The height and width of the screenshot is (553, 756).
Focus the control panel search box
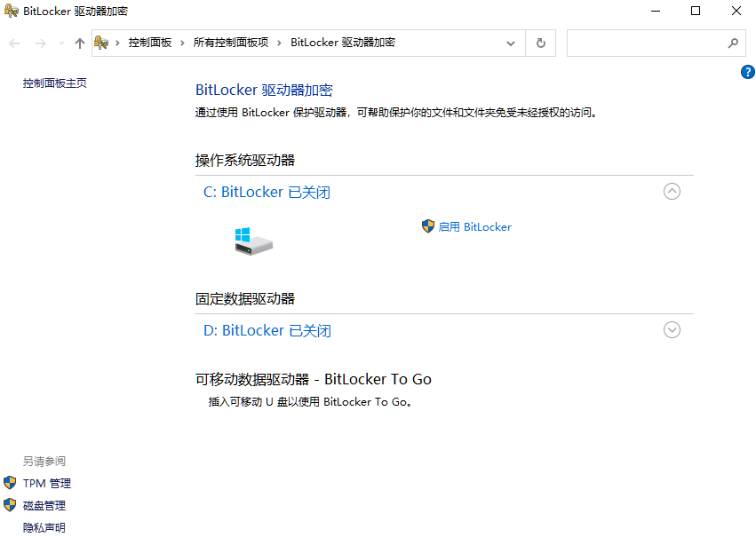pyautogui.click(x=657, y=43)
